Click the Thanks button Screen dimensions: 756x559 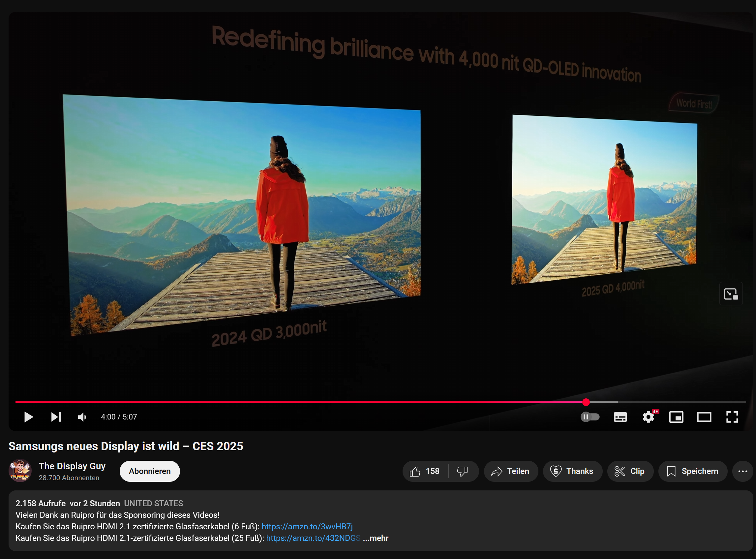tap(572, 471)
